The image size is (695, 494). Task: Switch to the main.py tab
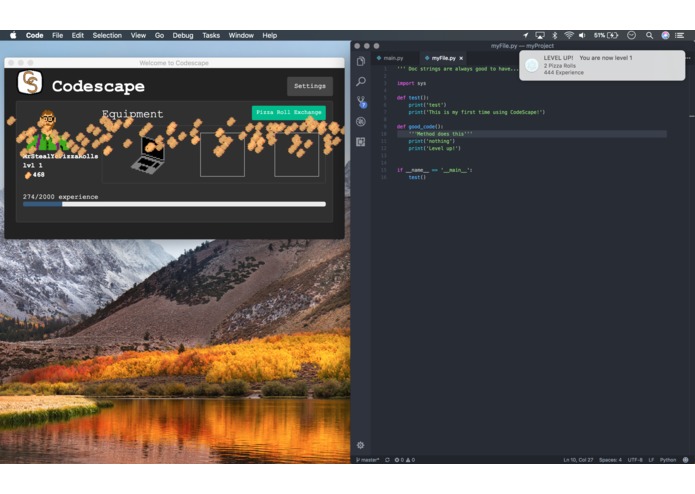click(394, 58)
